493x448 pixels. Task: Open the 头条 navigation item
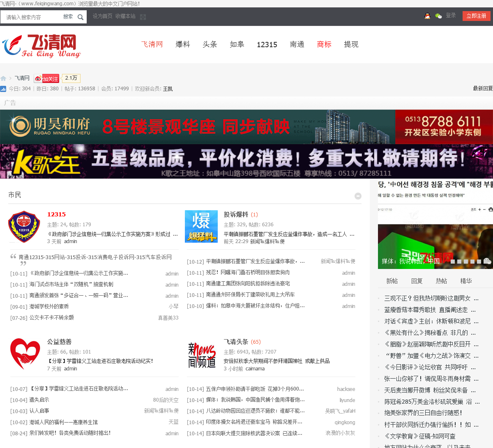tap(210, 44)
